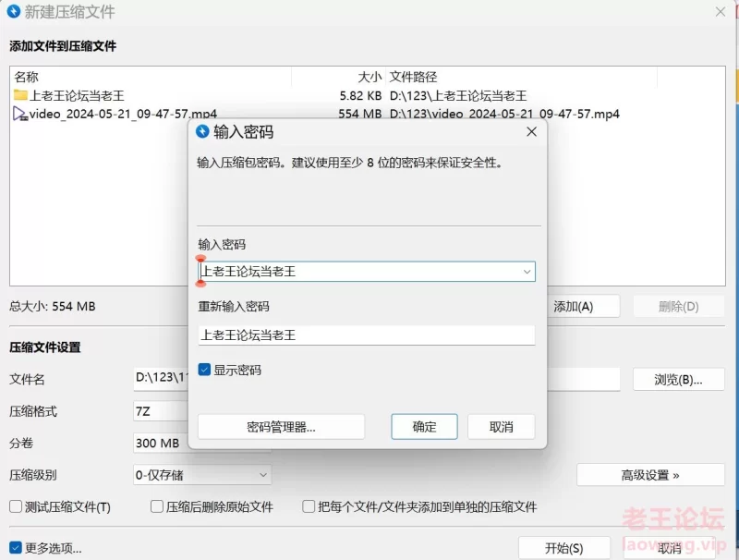Click 取消 in the main window bottom
The width and height of the screenshot is (739, 560).
[x=669, y=548]
